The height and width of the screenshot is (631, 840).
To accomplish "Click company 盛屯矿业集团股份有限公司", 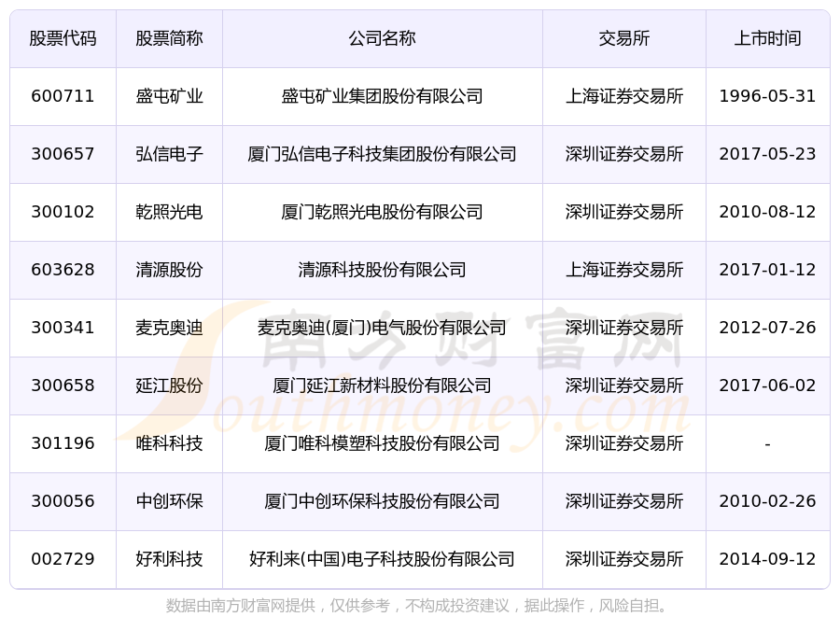I will click(x=382, y=96).
